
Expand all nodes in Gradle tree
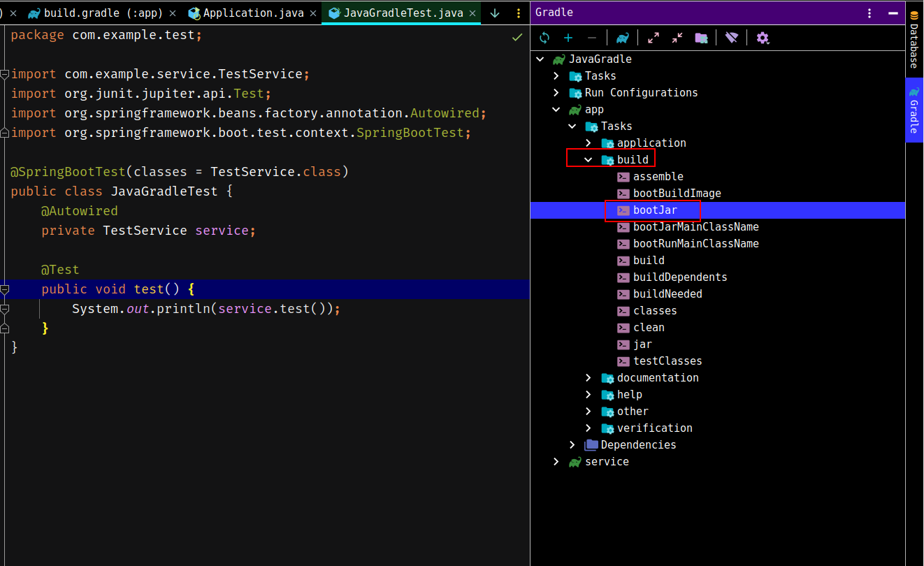[x=654, y=38]
